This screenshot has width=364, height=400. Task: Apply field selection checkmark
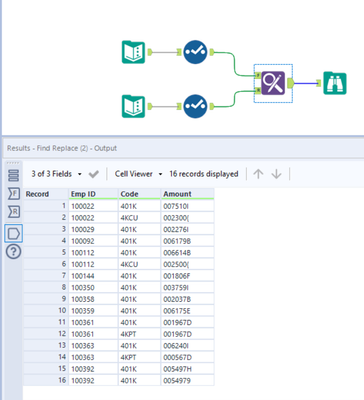click(x=94, y=174)
